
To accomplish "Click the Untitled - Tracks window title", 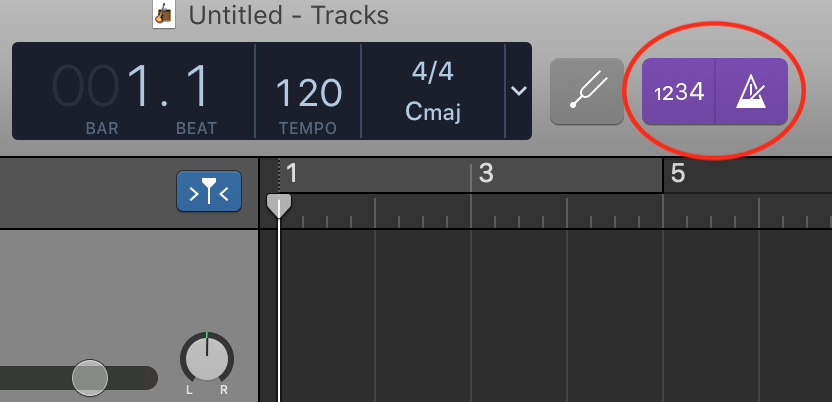I will tap(289, 15).
